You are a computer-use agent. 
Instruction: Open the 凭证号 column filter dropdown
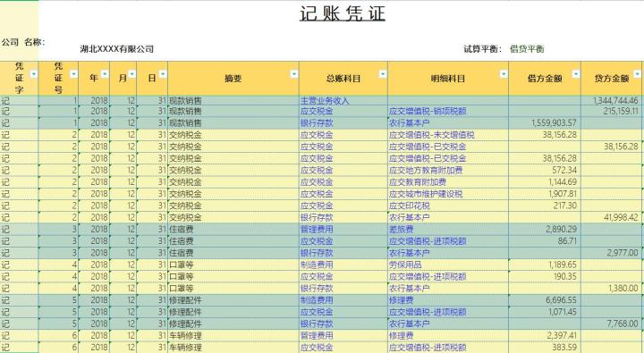pos(73,74)
